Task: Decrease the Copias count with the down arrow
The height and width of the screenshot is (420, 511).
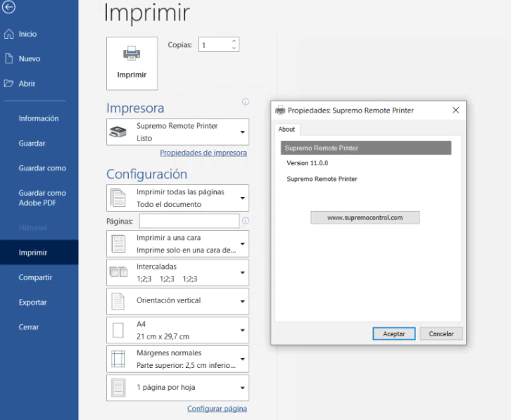Action: [x=234, y=49]
